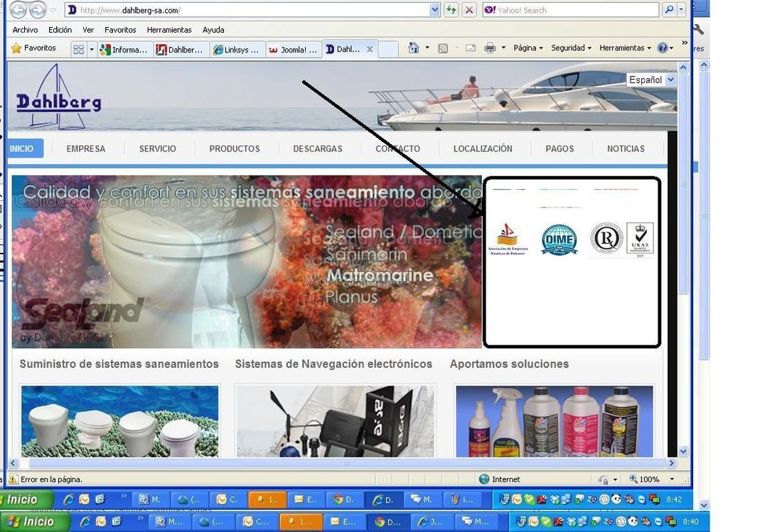Open the Edición menu

point(60,30)
